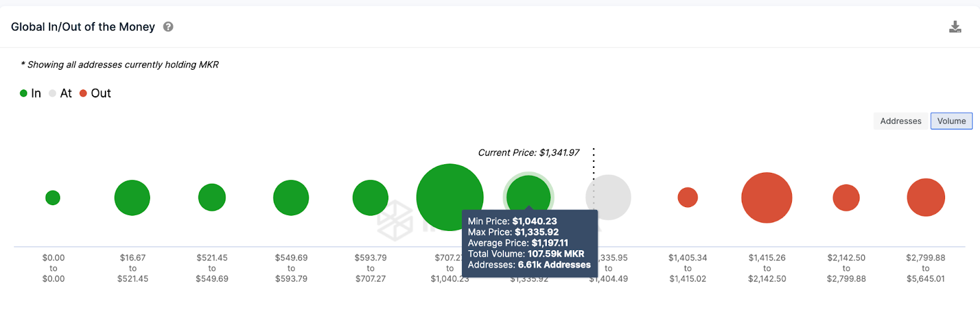Click the green bubble above $593.79 to $707.27

tap(371, 198)
